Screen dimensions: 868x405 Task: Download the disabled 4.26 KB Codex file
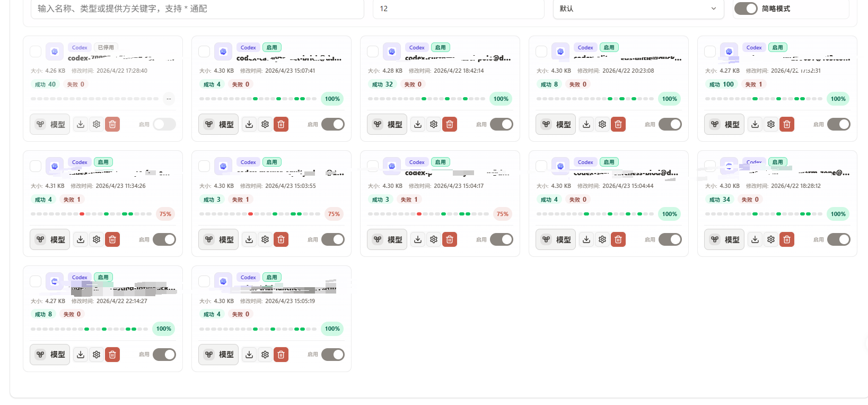tap(81, 124)
